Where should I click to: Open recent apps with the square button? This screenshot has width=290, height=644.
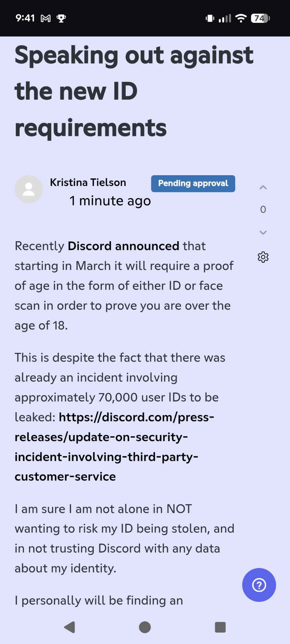pos(220,627)
